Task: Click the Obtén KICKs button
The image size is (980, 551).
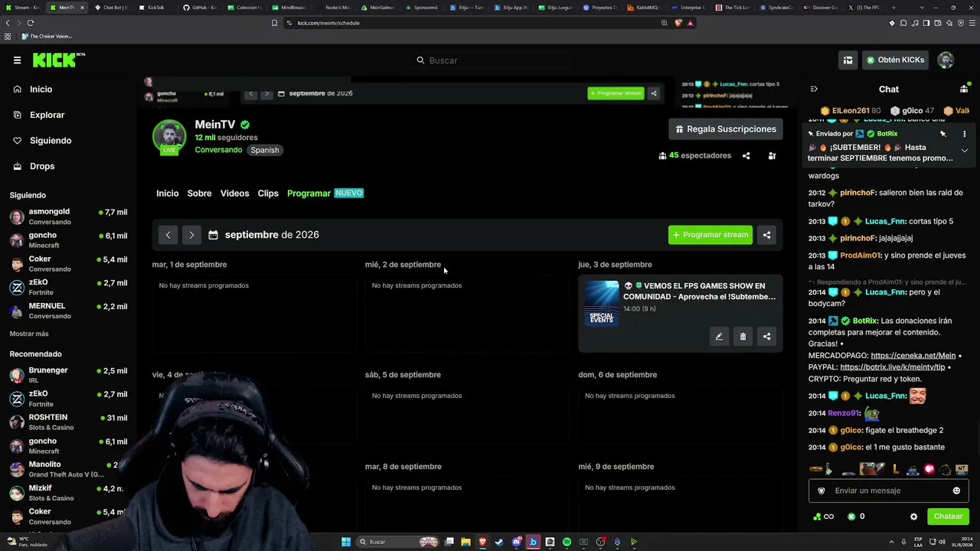Action: pos(896,60)
